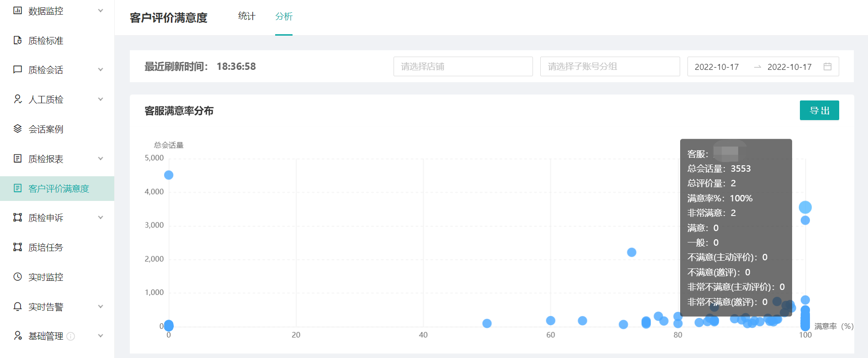Click the end date 2022-10-17 field
The width and height of the screenshot is (868, 358).
[x=789, y=67]
